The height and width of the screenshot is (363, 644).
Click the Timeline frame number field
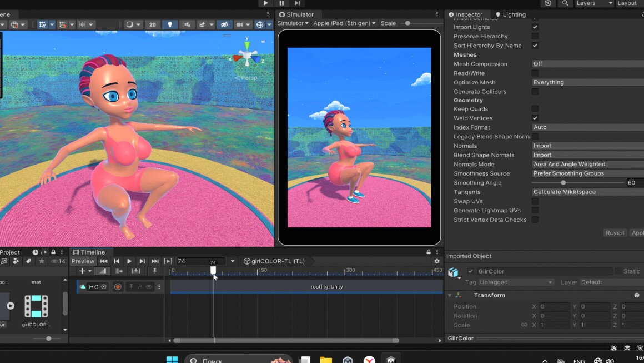tap(200, 261)
